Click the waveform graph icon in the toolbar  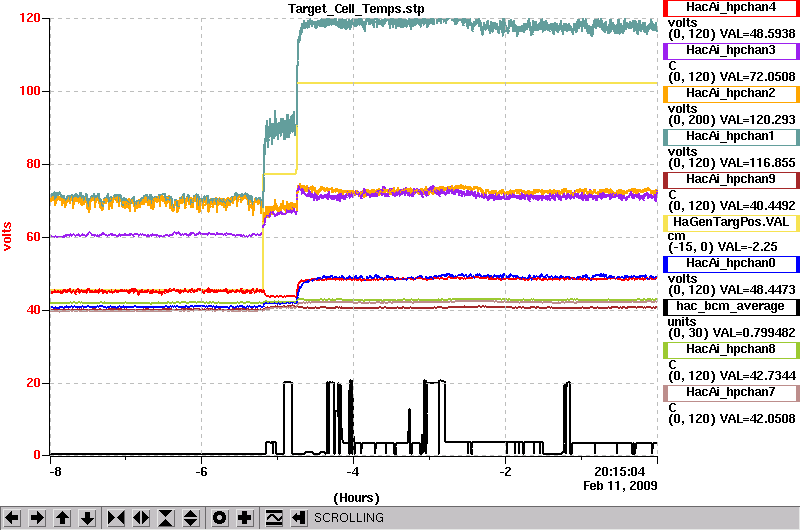(274, 518)
